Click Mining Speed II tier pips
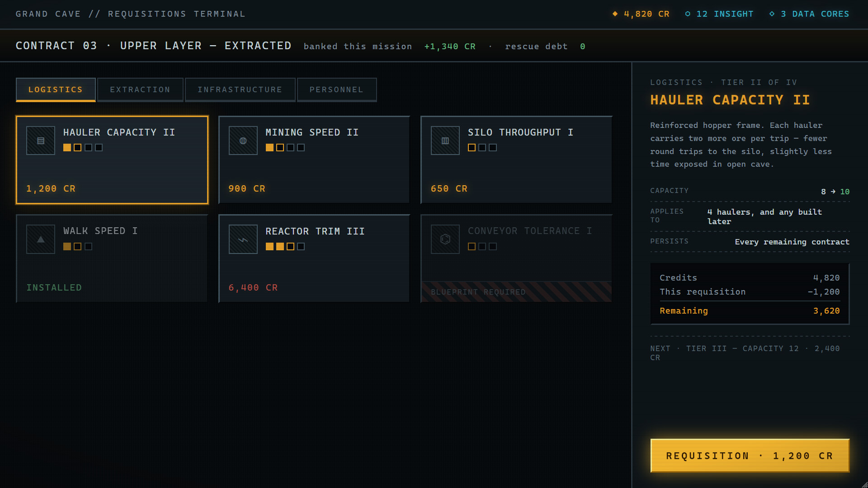868x488 pixels. 285,148
